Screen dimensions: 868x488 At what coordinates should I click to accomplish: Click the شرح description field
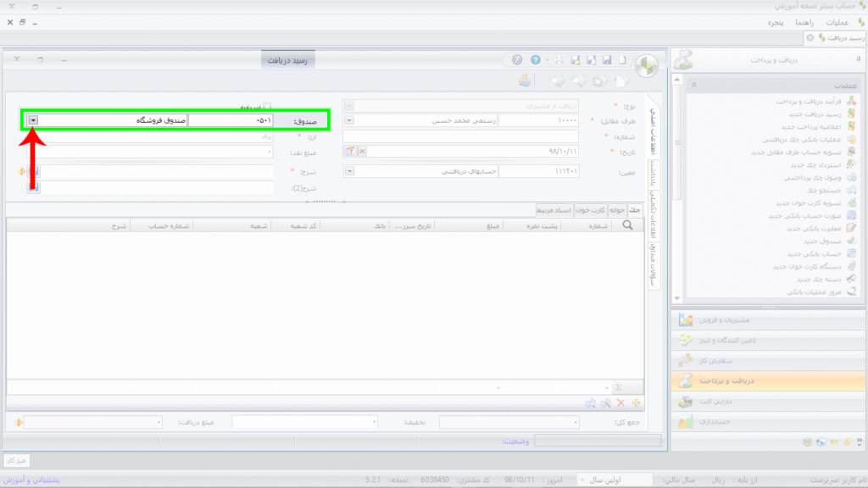tap(157, 171)
